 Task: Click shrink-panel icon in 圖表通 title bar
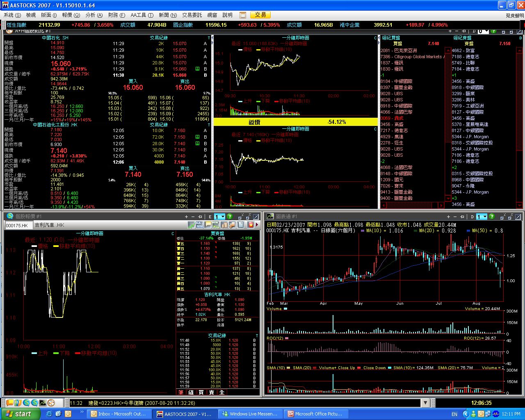point(503,216)
